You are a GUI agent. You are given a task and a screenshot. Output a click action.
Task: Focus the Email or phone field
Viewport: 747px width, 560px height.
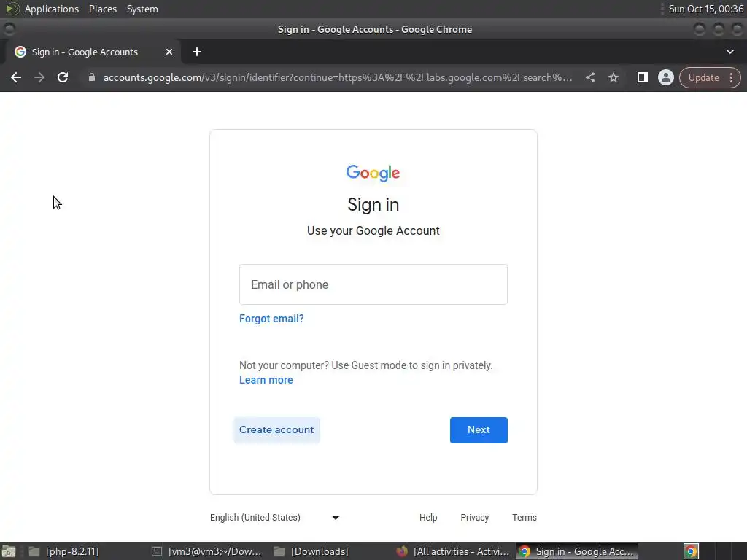click(373, 284)
